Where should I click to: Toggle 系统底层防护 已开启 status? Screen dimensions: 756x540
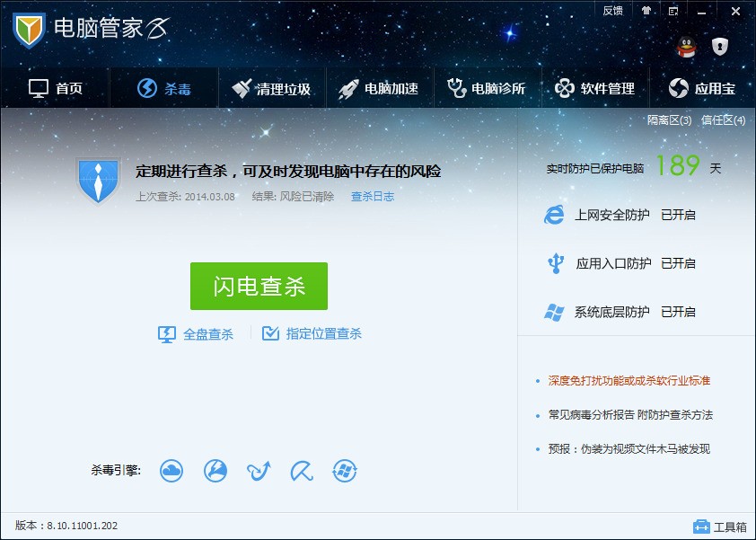click(x=678, y=312)
